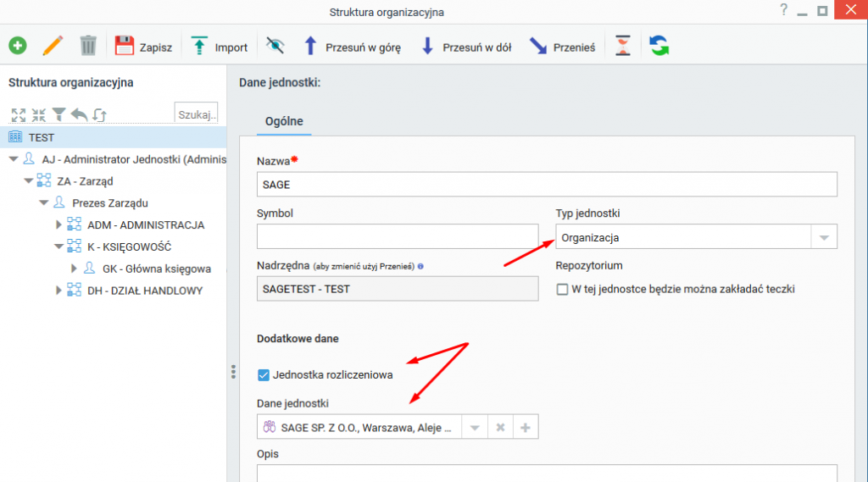
Task: Click the Nazwa input field
Action: pos(547,185)
